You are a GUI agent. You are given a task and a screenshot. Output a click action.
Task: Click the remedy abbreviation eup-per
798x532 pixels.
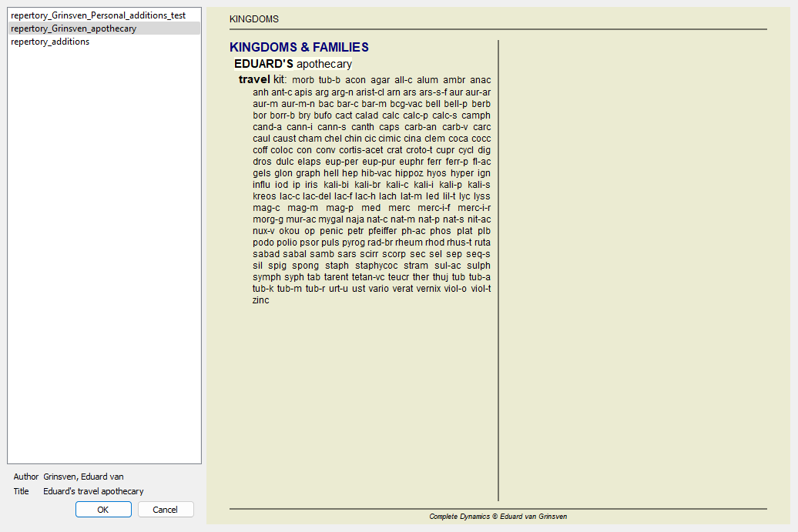pyautogui.click(x=341, y=162)
